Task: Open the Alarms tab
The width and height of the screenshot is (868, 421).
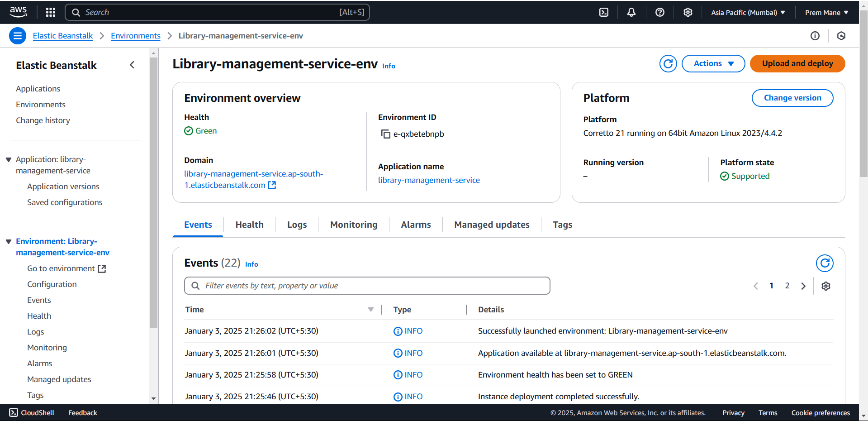Action: [416, 225]
